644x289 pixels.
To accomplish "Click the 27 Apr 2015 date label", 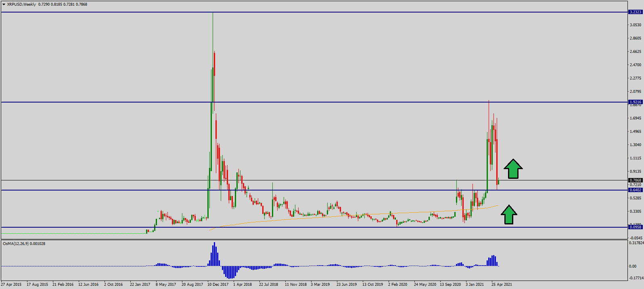I will 11,285.
